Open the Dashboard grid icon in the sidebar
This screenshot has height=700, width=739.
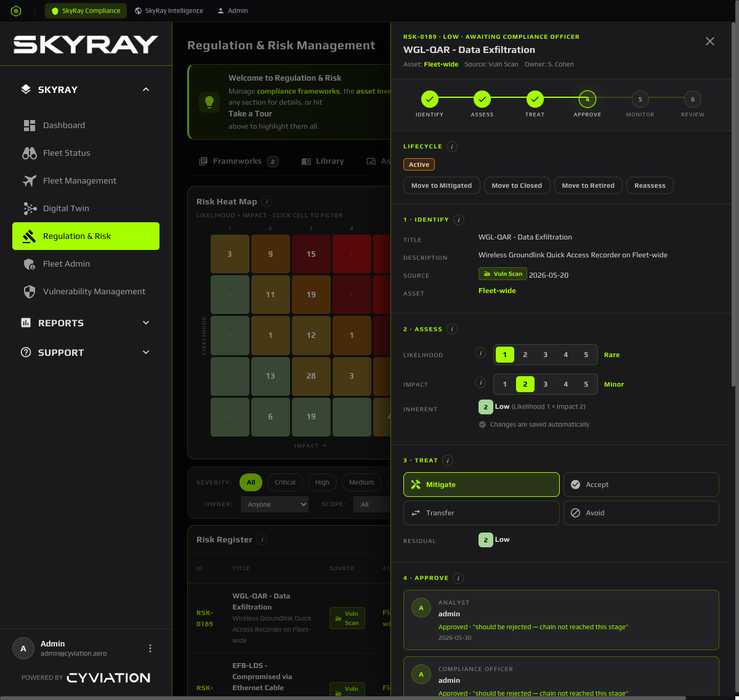pyautogui.click(x=30, y=126)
